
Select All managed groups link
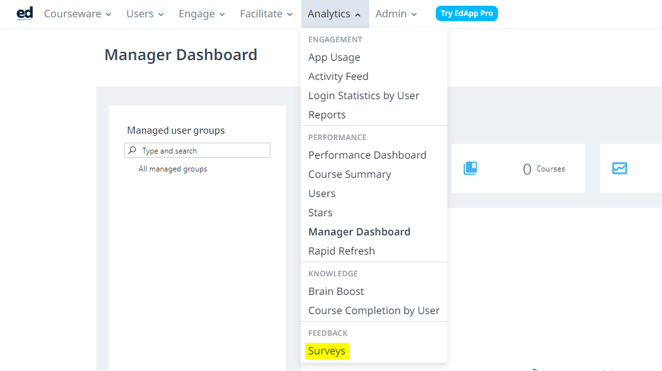tap(173, 169)
